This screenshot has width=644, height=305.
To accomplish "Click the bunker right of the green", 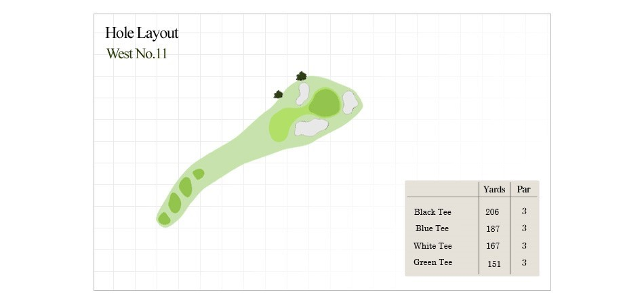I will click(350, 102).
